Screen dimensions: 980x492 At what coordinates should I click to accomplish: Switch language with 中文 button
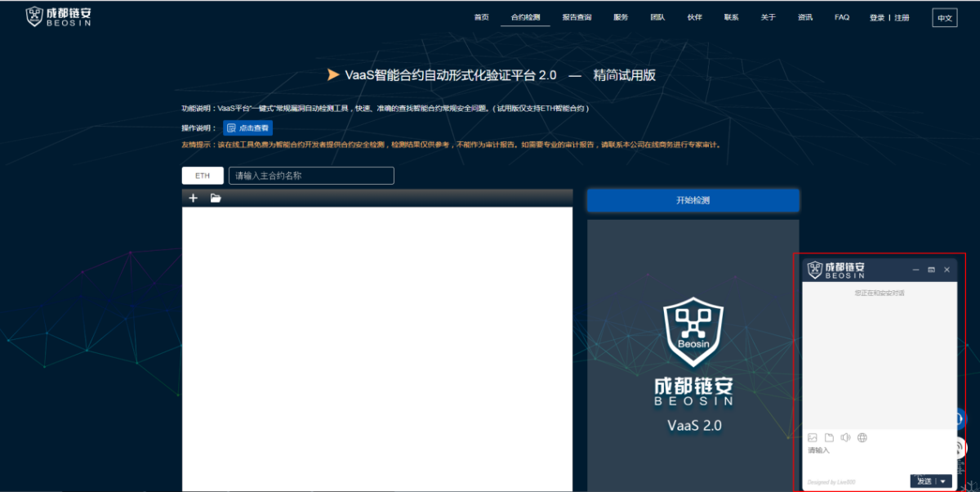pyautogui.click(x=945, y=18)
